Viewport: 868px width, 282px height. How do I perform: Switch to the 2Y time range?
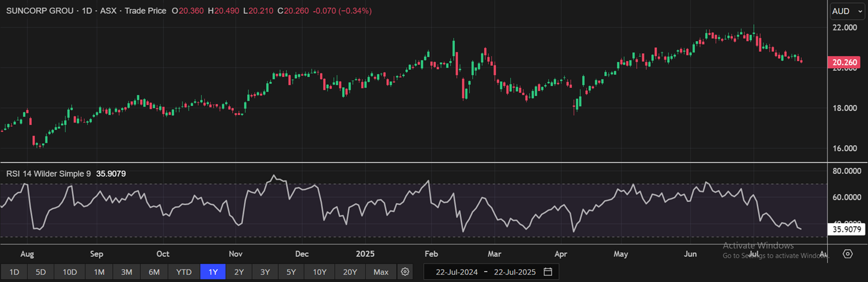point(239,272)
